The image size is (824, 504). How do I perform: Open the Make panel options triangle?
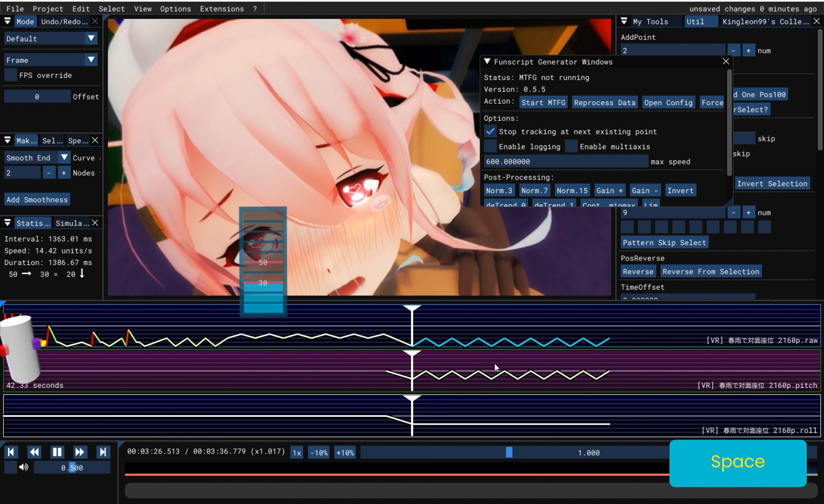(7, 140)
